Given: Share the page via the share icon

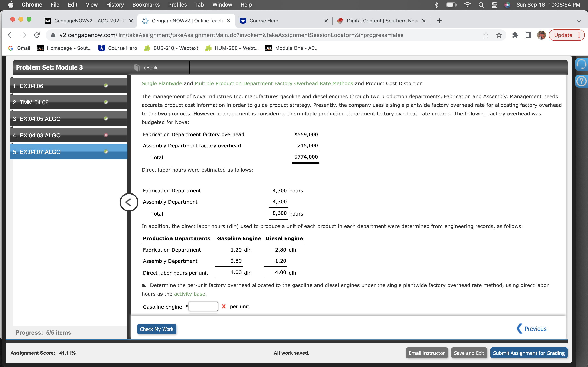Looking at the screenshot, I should pyautogui.click(x=486, y=35).
